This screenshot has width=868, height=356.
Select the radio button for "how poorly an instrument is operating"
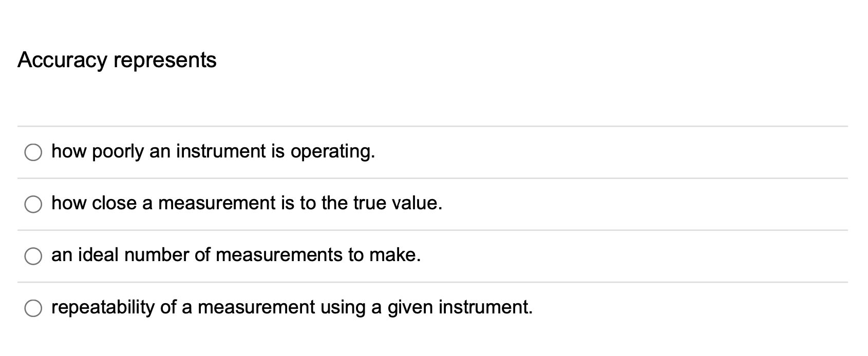[x=33, y=152]
